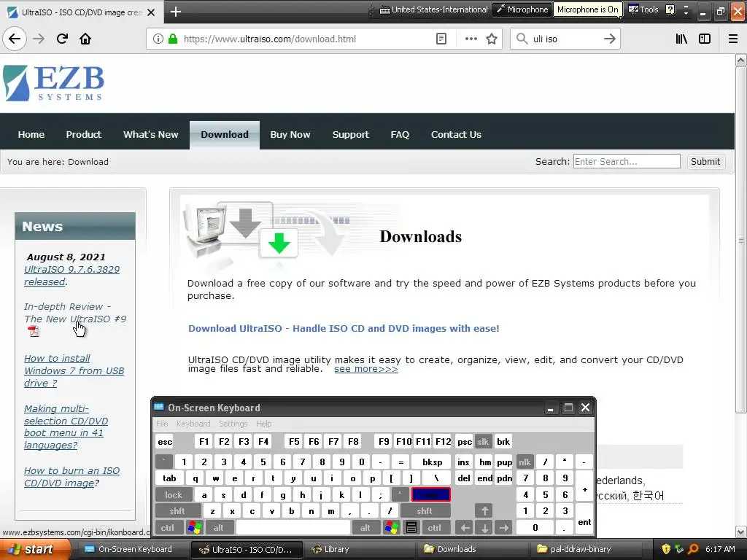Screen dimensions: 747x560
Task: Focus the Enter Search input field
Action: tap(627, 161)
